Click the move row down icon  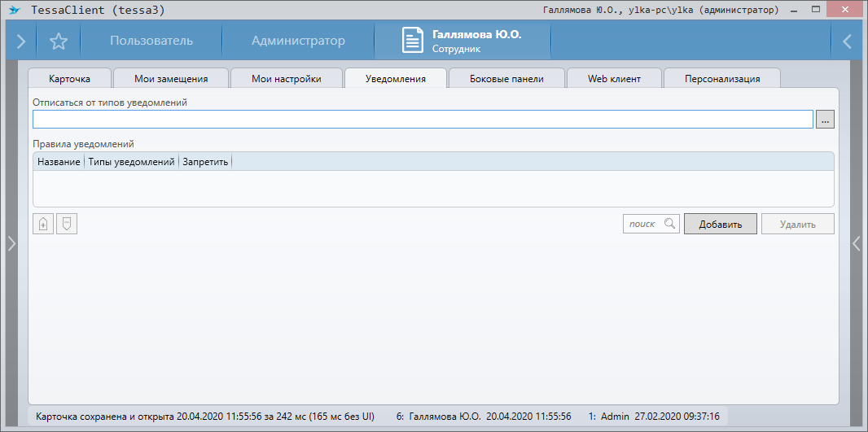(67, 224)
